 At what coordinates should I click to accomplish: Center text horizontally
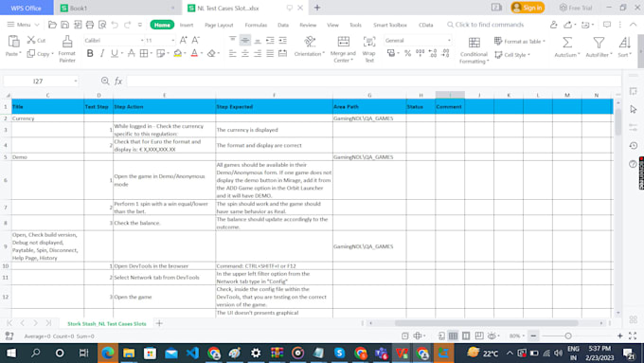[245, 53]
